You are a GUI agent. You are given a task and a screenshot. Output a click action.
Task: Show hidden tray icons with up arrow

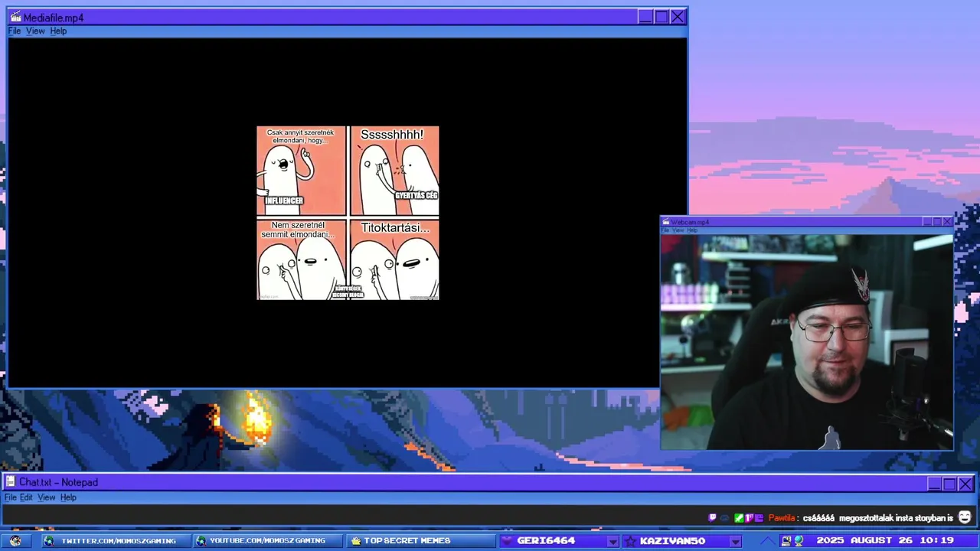click(768, 541)
